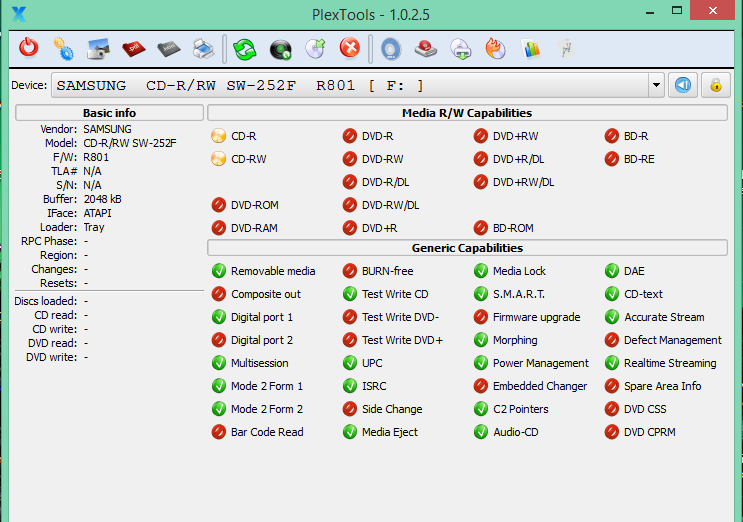The image size is (743, 522).
Task: Open the Device dropdown arrow
Action: click(x=656, y=85)
